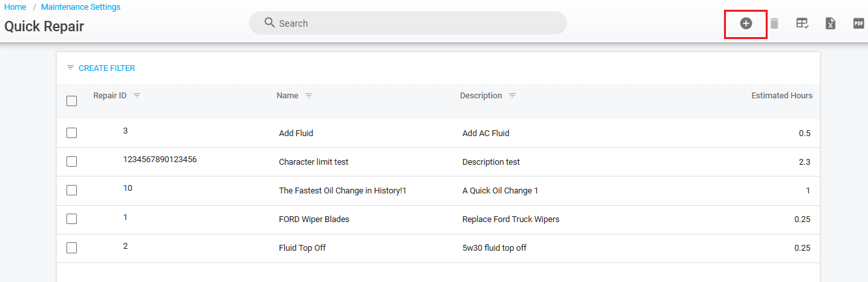The height and width of the screenshot is (282, 868).
Task: Export the list to PDF
Action: [858, 23]
